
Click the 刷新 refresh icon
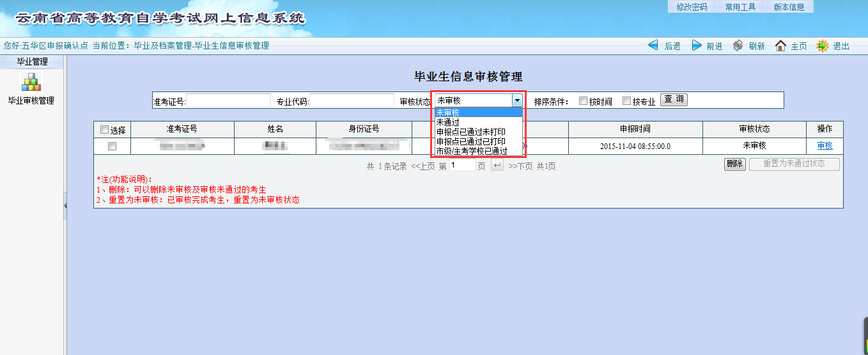pos(738,45)
